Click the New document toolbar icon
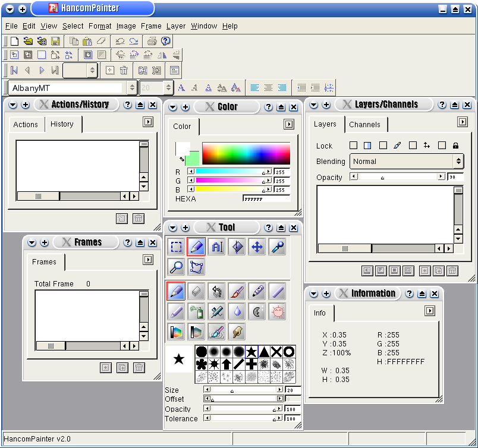Screen dimensions: 478x448 pos(14,41)
